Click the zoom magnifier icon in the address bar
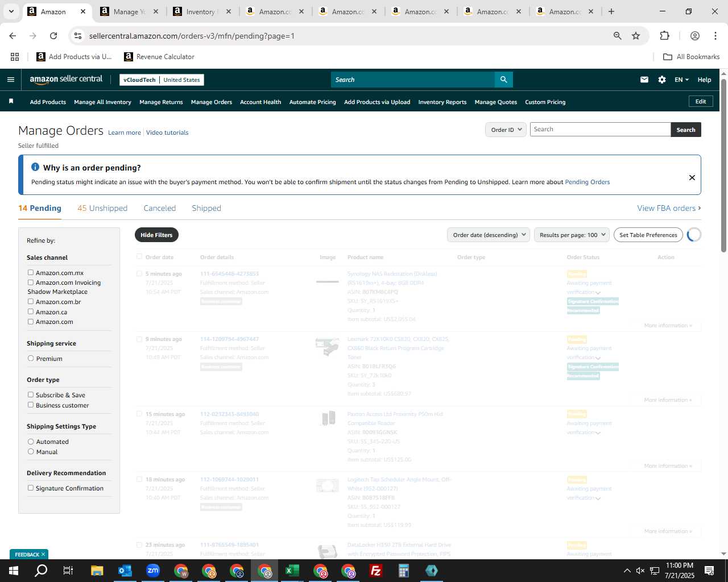This screenshot has width=728, height=582. point(618,36)
